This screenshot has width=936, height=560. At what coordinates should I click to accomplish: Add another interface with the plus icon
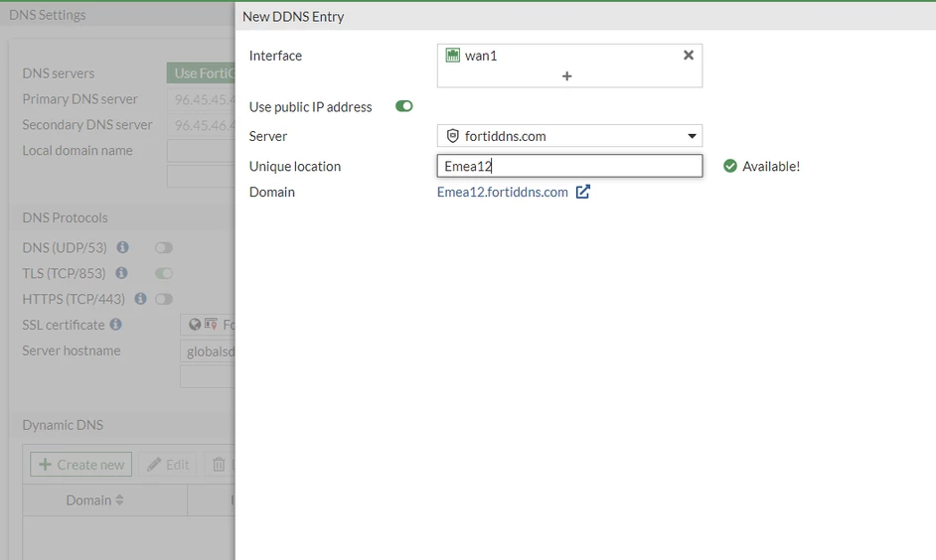click(x=567, y=76)
